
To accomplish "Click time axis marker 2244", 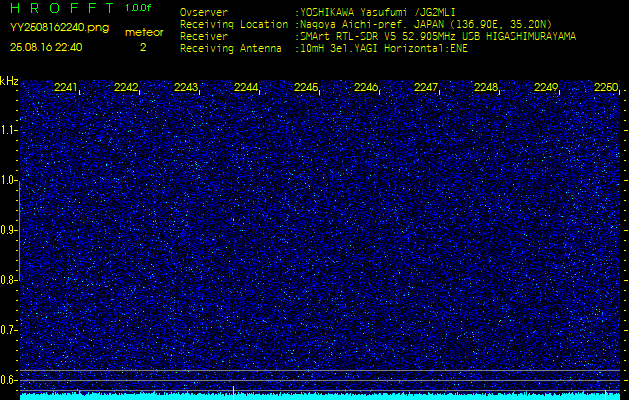I will 246,87.
